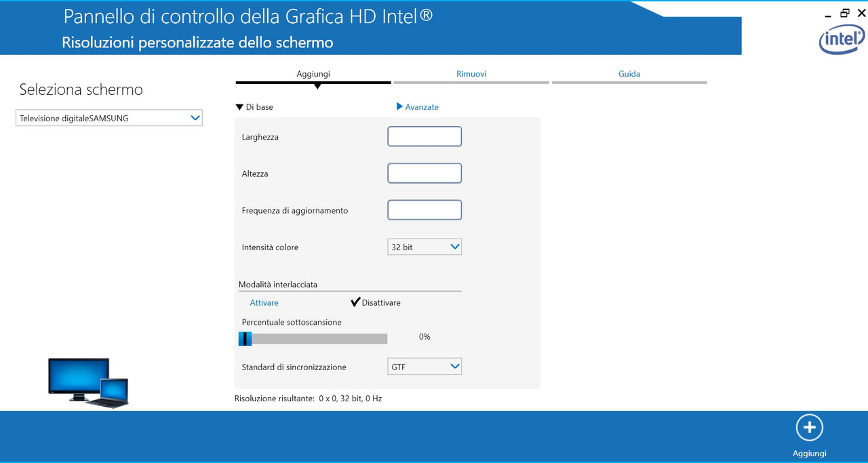The image size is (868, 463).
Task: Switch to the Rimuovi tab
Action: (x=471, y=75)
